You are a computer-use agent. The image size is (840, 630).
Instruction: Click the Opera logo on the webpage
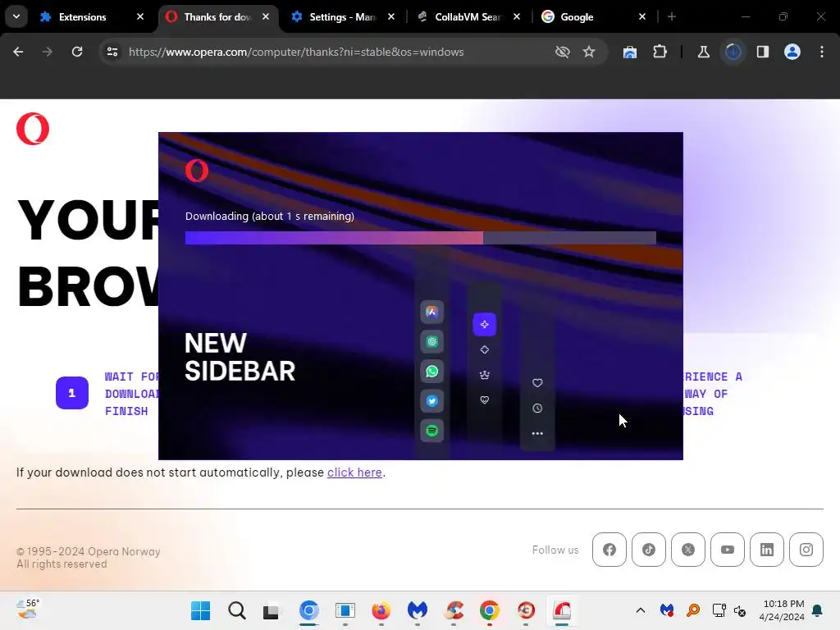pos(33,129)
